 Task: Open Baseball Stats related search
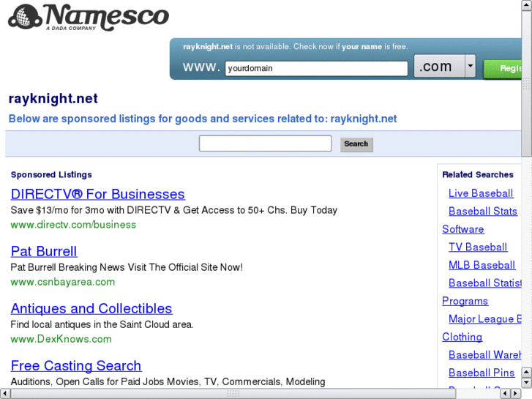(x=483, y=212)
